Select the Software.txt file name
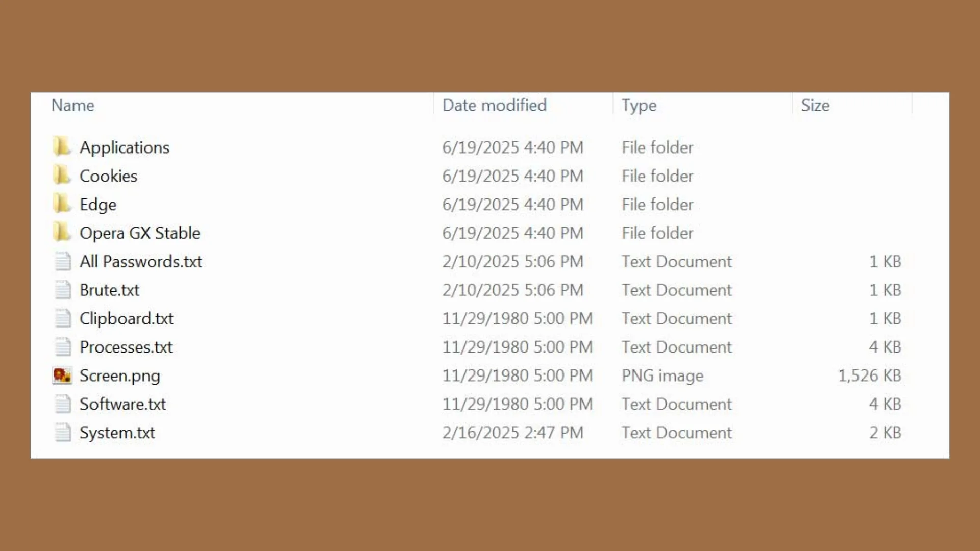This screenshot has width=980, height=551. point(123,404)
